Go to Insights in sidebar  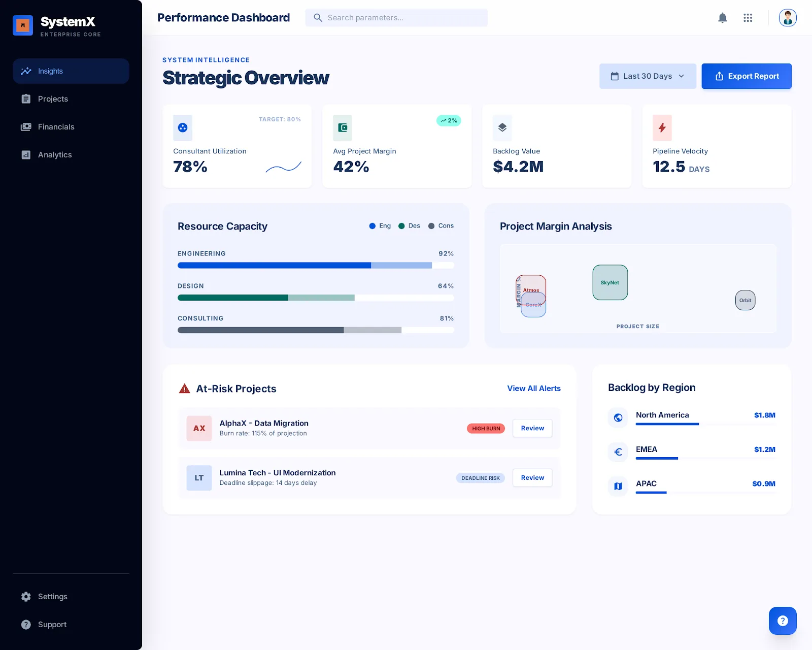[71, 71]
